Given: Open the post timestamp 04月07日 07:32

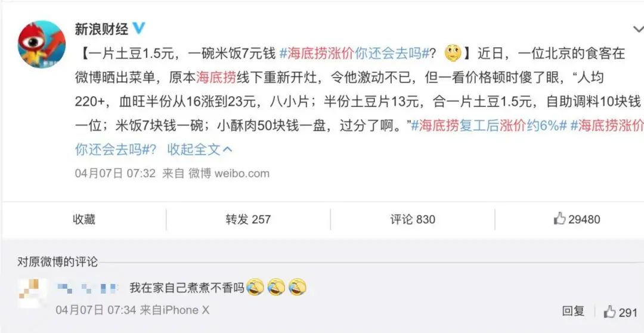Looking at the screenshot, I should (x=115, y=173).
